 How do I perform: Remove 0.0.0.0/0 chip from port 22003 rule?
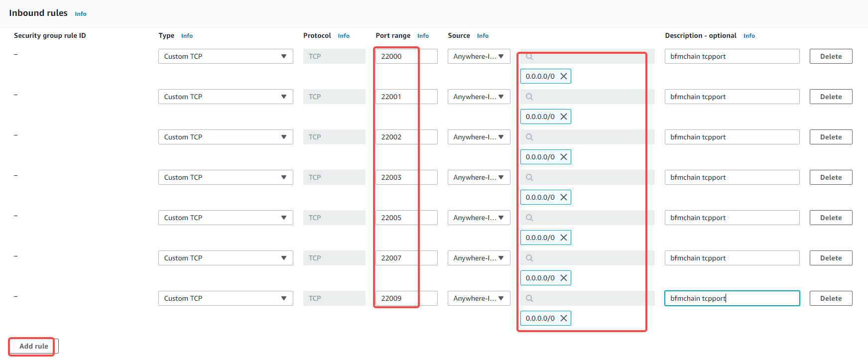pyautogui.click(x=563, y=197)
